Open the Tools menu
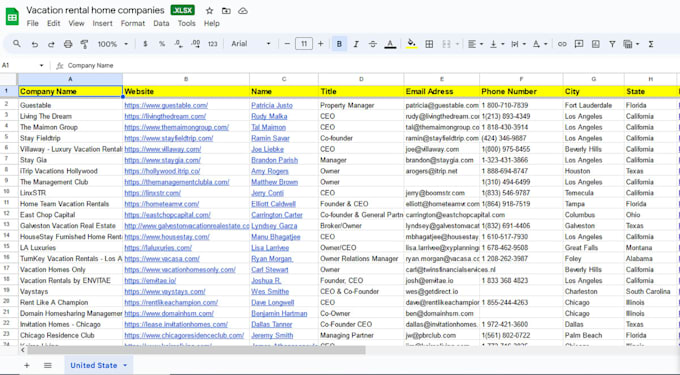 186,23
